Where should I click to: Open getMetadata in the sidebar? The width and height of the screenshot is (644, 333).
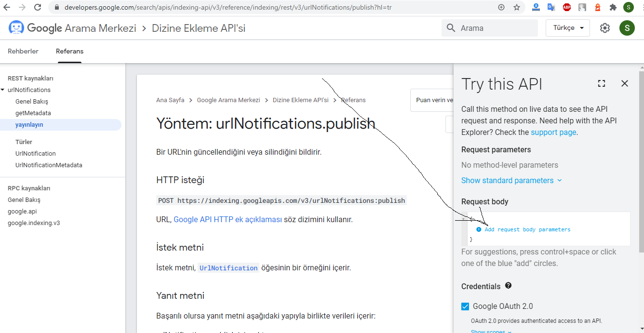[x=33, y=113]
